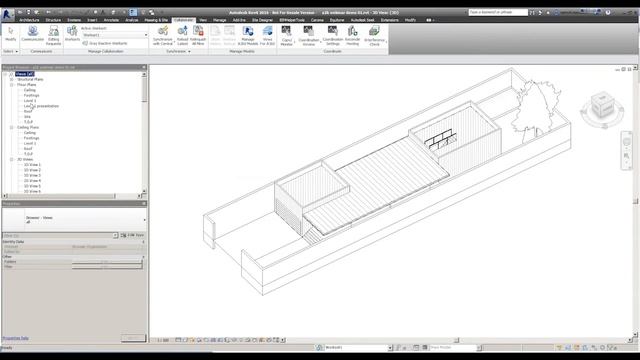The image size is (640, 360).
Task: Open the Structure ribbon tab
Action: pos(53,20)
